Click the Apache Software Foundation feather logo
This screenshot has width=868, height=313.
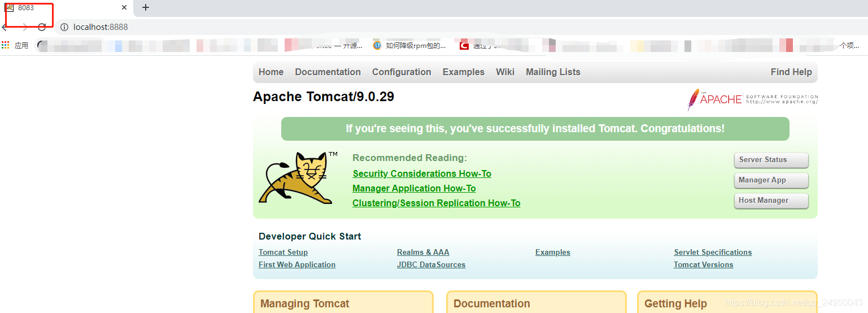coord(752,99)
